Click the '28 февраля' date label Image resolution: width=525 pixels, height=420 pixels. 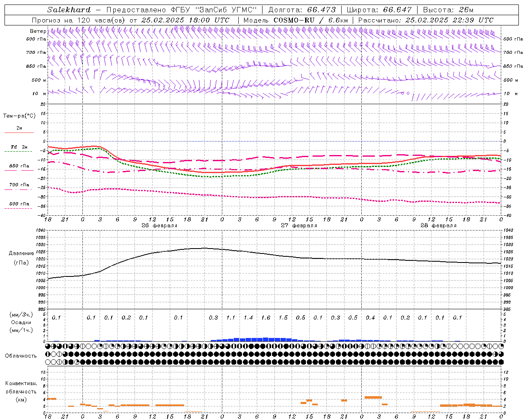[x=438, y=226]
